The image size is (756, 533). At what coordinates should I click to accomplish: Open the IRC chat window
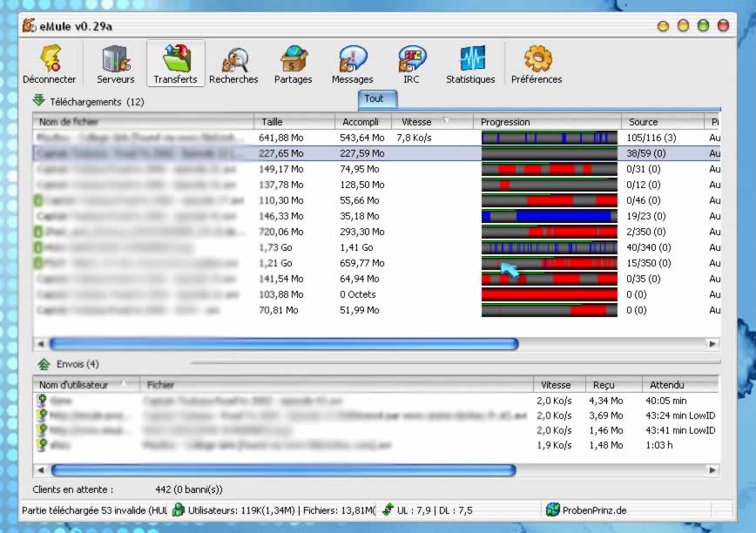click(412, 64)
